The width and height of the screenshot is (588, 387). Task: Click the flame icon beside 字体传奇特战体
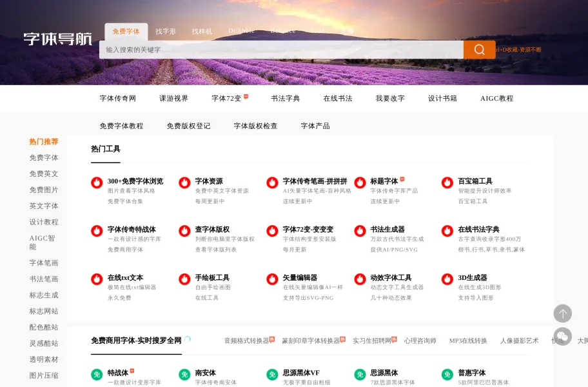click(97, 231)
